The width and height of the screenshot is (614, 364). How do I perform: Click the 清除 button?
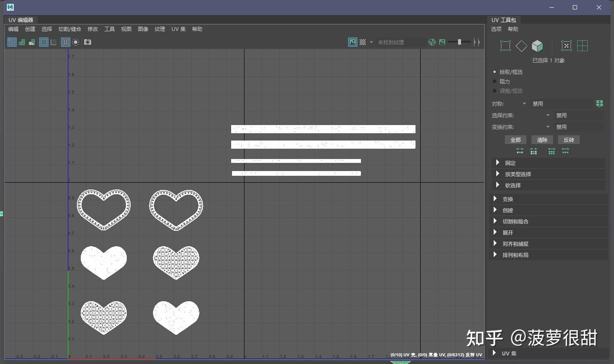542,140
